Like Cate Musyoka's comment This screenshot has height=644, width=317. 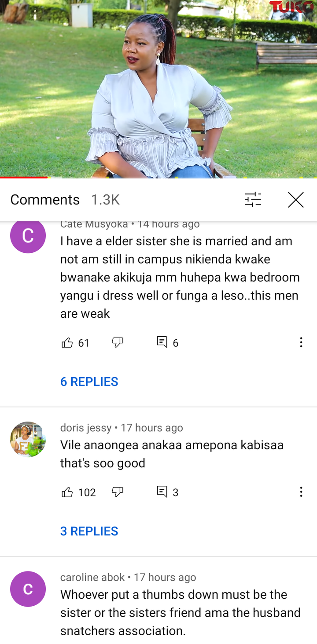tap(67, 342)
